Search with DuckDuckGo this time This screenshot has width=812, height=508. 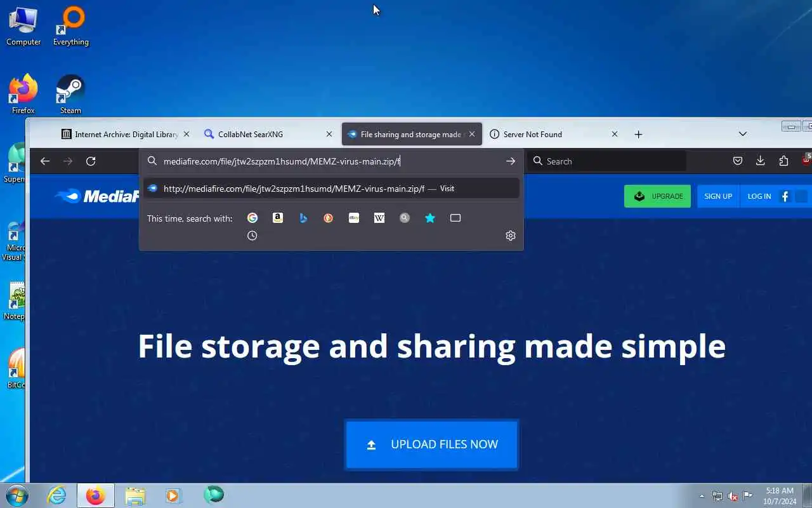click(329, 218)
